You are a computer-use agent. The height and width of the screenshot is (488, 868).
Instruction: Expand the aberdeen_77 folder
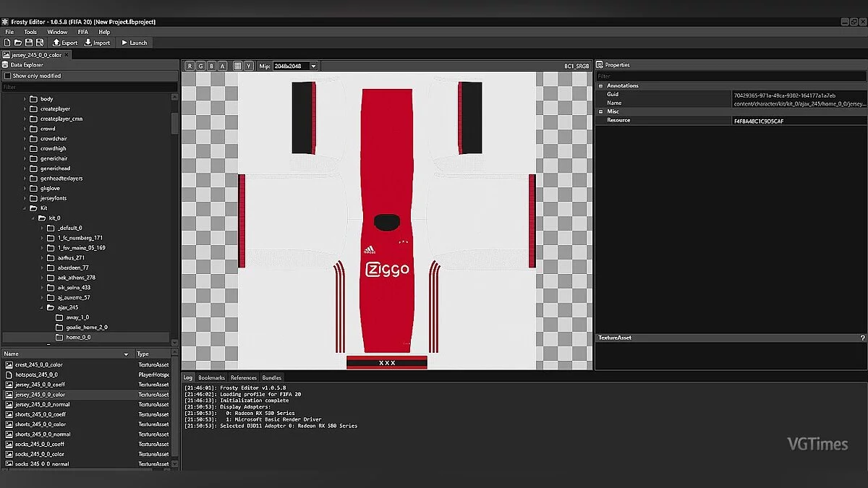tap(42, 267)
